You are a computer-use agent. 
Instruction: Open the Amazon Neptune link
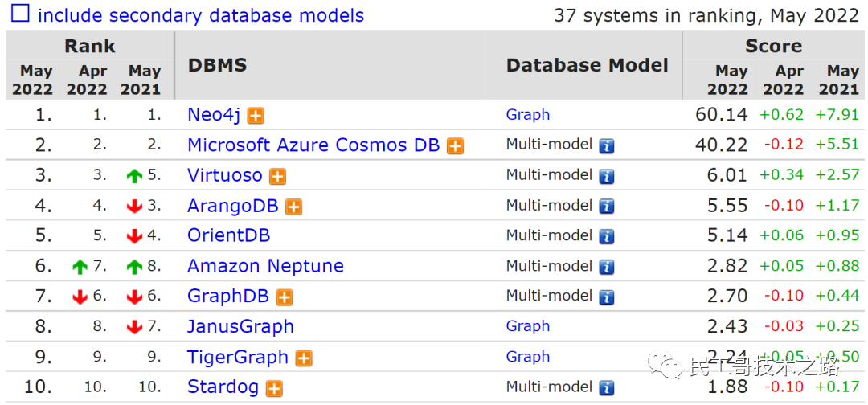coord(265,266)
